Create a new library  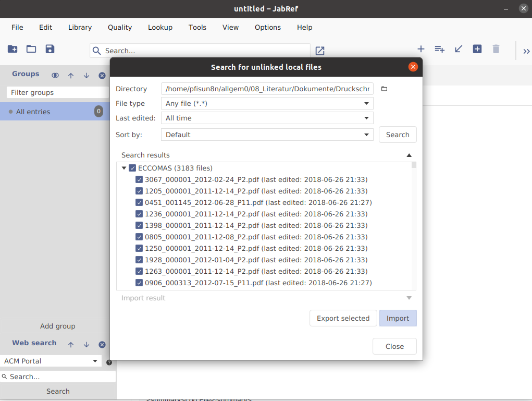click(12, 48)
